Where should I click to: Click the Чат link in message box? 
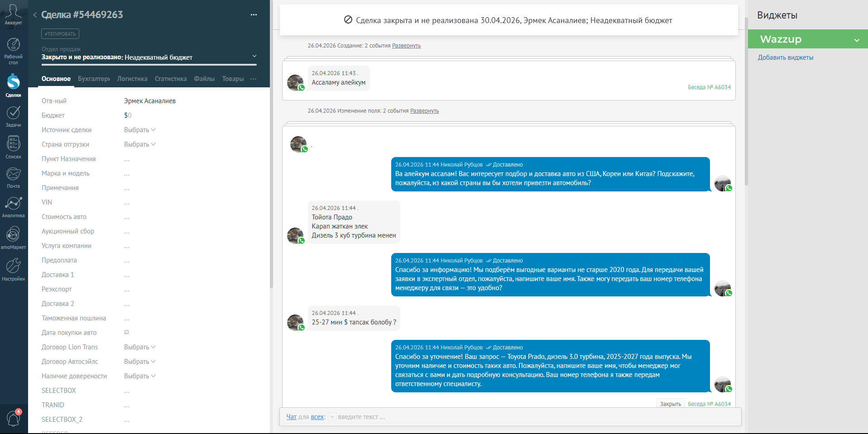(x=291, y=417)
